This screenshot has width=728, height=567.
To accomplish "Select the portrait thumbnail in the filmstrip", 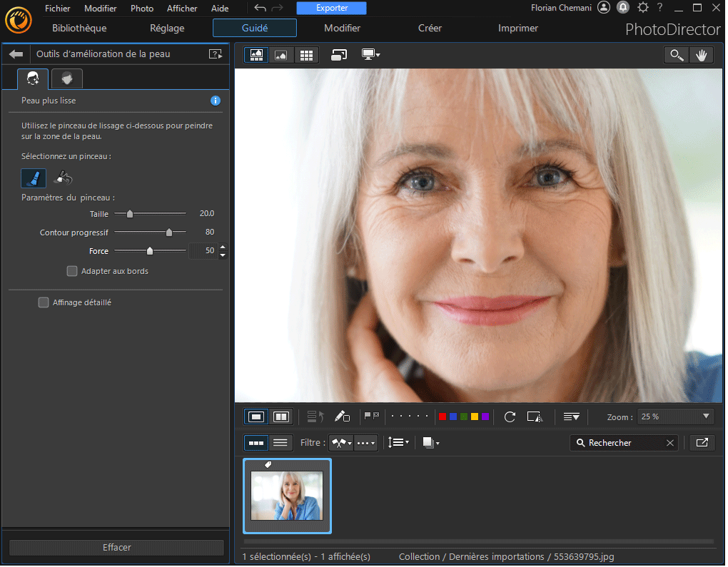I will point(287,496).
